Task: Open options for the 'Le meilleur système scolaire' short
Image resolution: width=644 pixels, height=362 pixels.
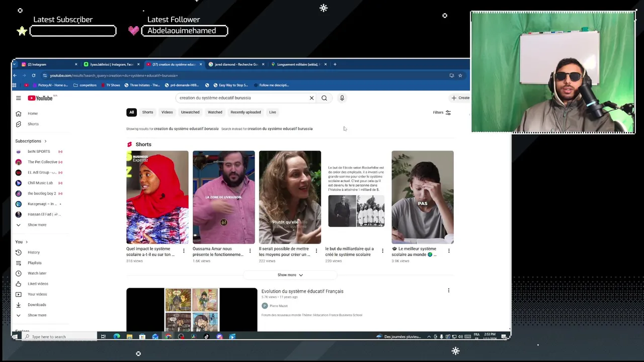Action: point(449,251)
